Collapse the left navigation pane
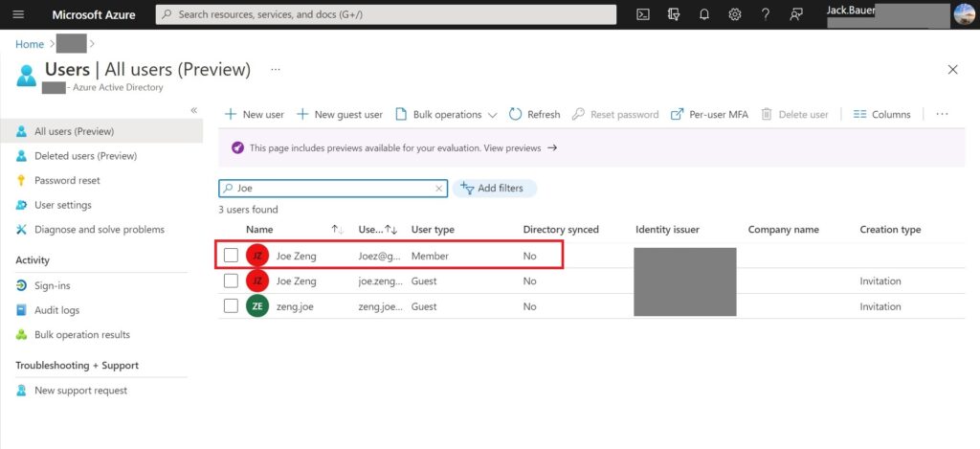 pos(193,110)
